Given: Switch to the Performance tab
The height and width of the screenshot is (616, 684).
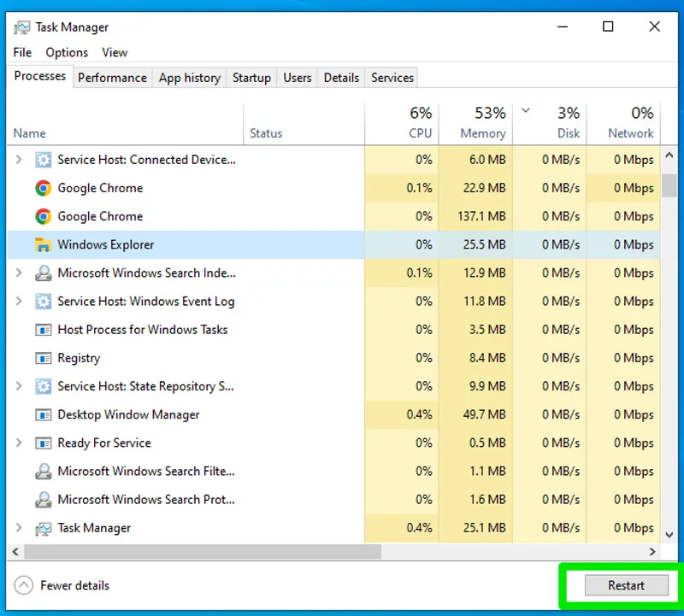Looking at the screenshot, I should pos(113,78).
